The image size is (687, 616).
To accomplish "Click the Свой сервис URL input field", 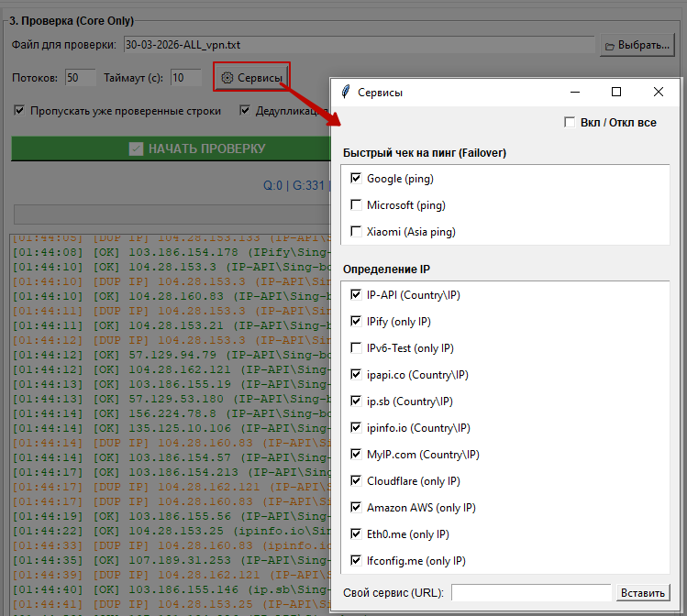I will (531, 593).
